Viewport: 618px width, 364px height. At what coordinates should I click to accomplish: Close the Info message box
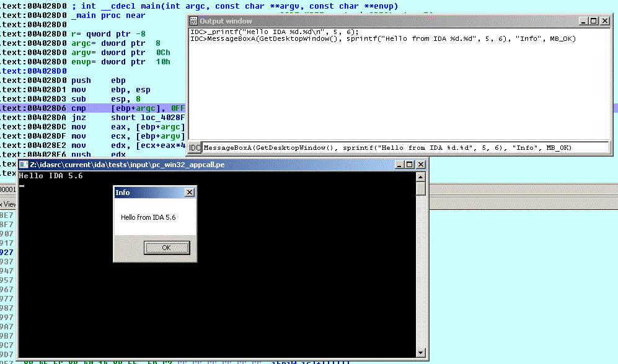(x=190, y=193)
